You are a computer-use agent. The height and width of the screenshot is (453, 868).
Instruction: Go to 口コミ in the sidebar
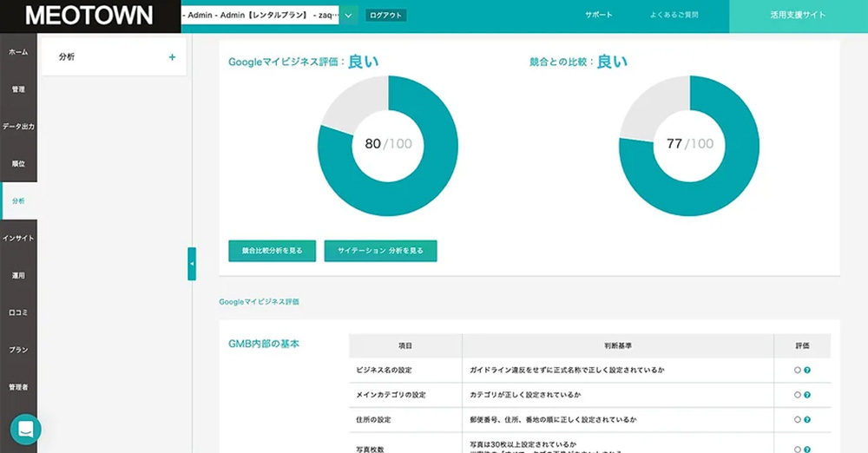[18, 312]
